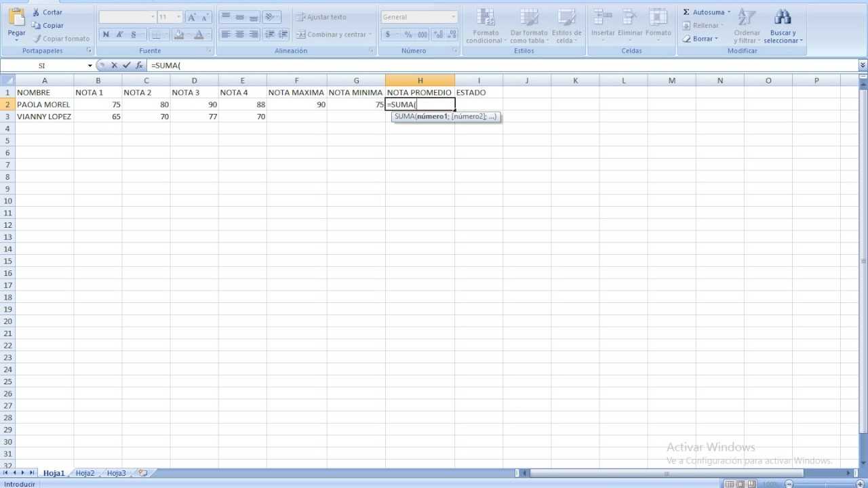This screenshot has height=488, width=868.
Task: Align cell content to vertical middle
Action: (239, 17)
